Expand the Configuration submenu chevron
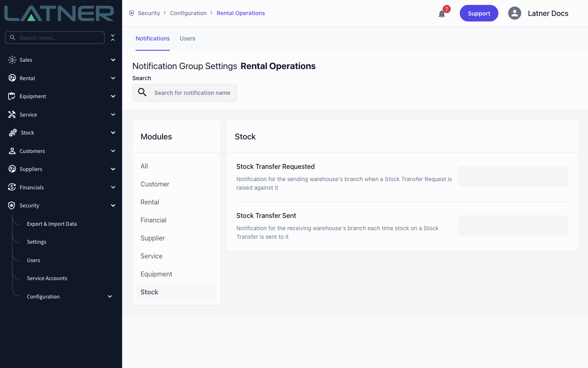The width and height of the screenshot is (588, 368). (x=110, y=296)
